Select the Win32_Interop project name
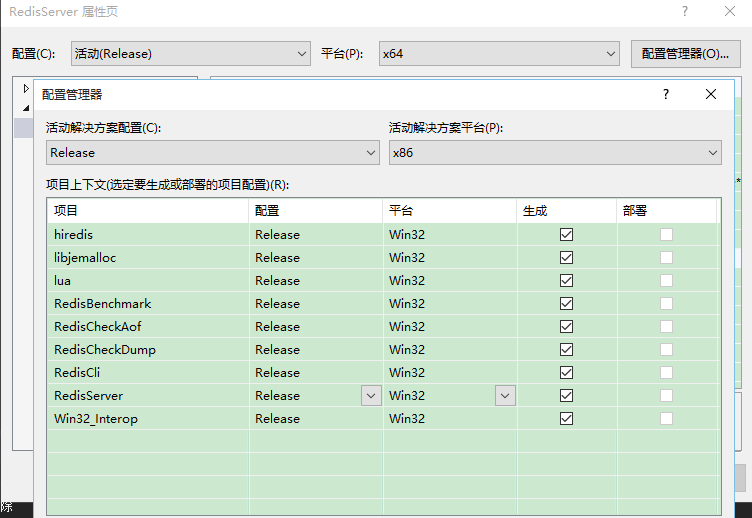The width and height of the screenshot is (752, 518). [95, 419]
